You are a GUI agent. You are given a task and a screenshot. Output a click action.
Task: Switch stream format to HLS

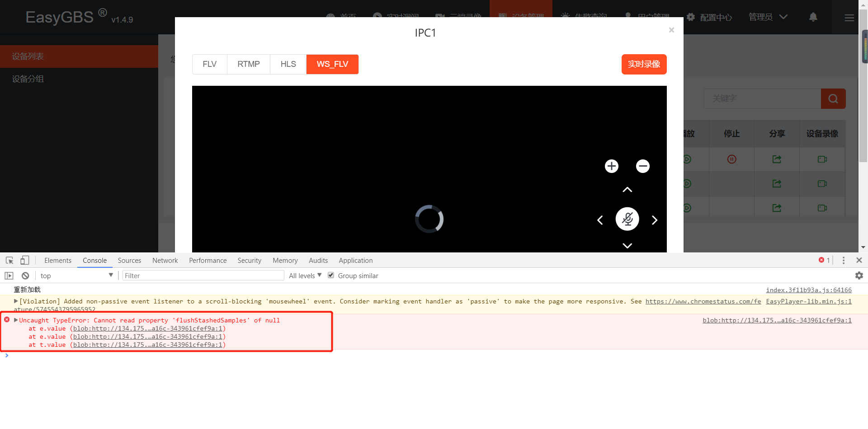pos(288,64)
